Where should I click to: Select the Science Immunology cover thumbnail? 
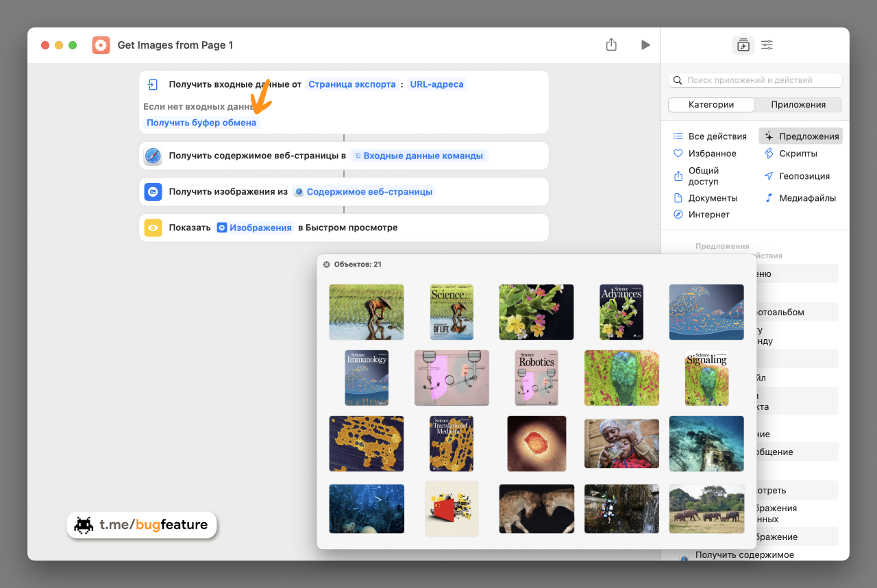[367, 378]
